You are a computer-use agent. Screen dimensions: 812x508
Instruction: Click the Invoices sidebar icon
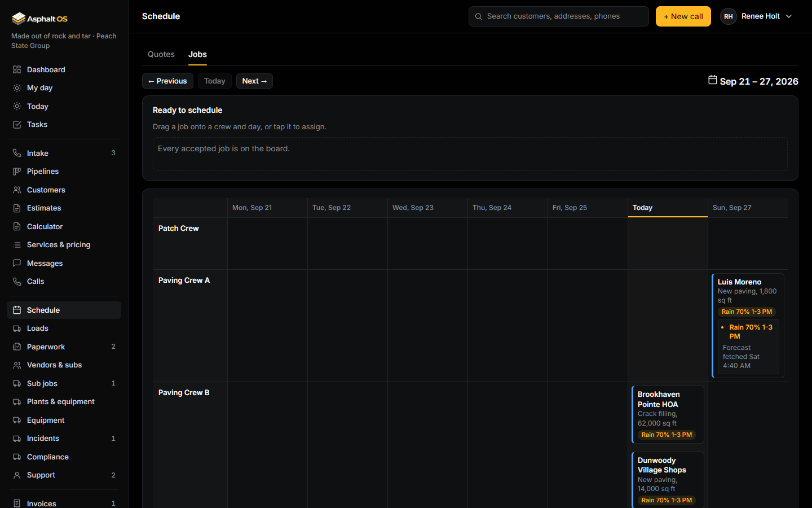(17, 503)
